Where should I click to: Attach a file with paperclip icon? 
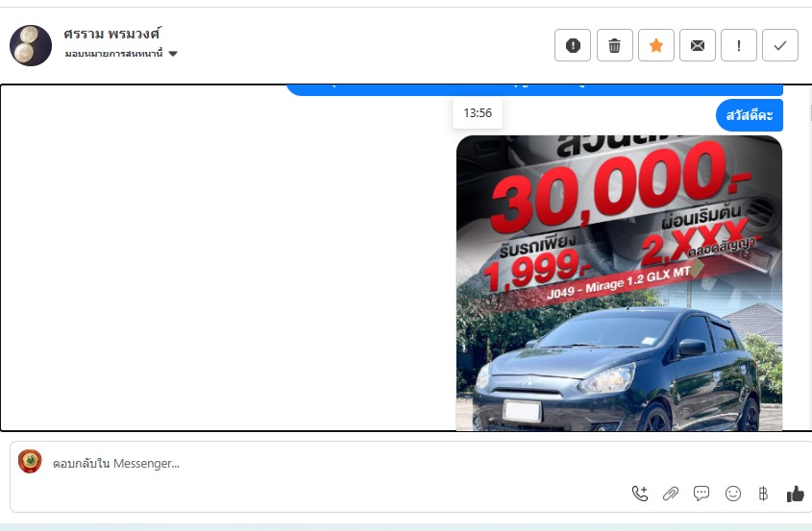pos(671,494)
